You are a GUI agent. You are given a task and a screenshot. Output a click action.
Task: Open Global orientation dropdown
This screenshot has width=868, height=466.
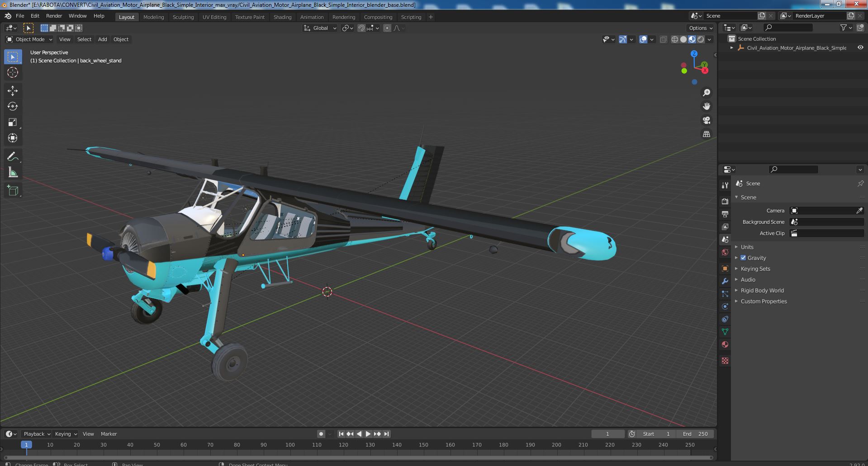[320, 28]
